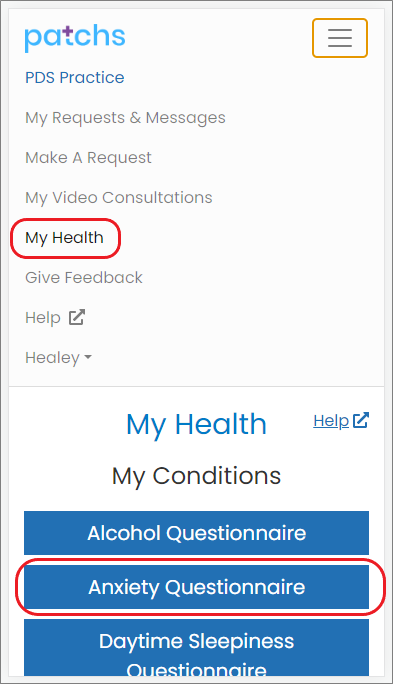Click the caret arrow next to Healey

(x=88, y=357)
